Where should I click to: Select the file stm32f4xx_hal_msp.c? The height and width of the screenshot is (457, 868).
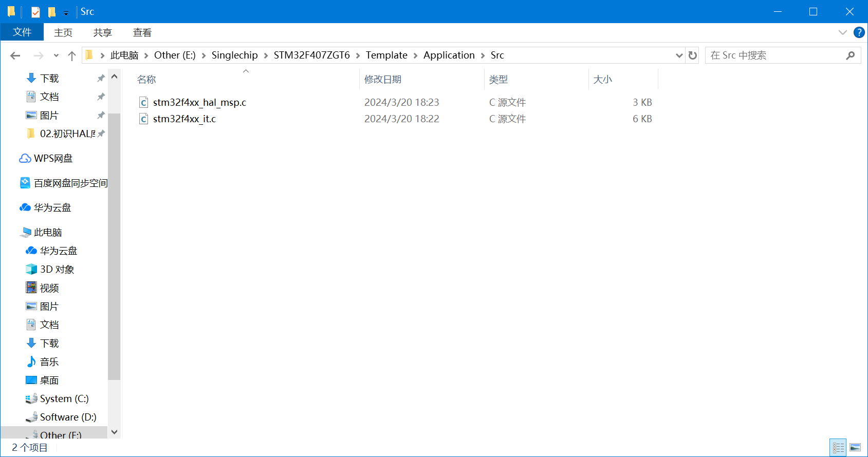click(x=199, y=102)
